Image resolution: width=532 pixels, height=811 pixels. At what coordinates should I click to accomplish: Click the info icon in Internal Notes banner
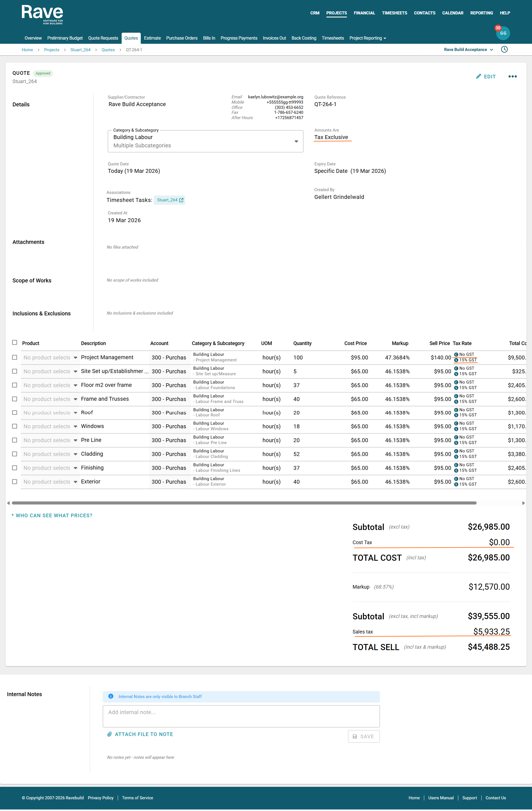(x=111, y=696)
